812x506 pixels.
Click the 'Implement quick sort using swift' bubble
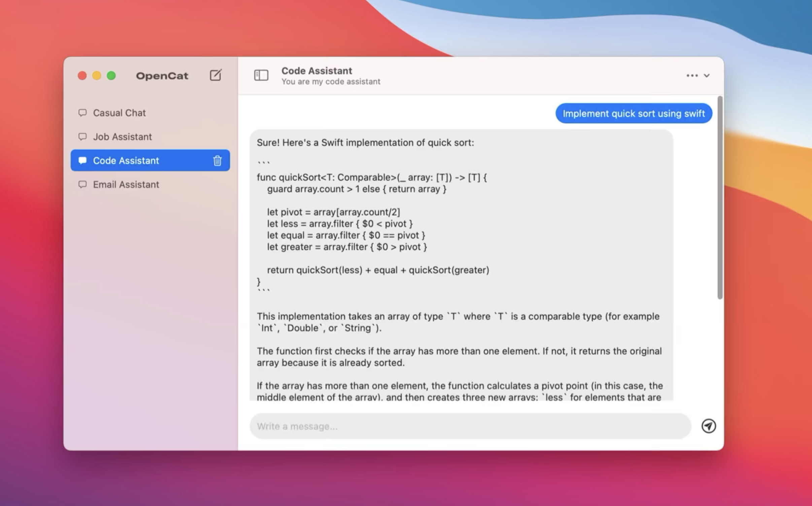coord(634,113)
